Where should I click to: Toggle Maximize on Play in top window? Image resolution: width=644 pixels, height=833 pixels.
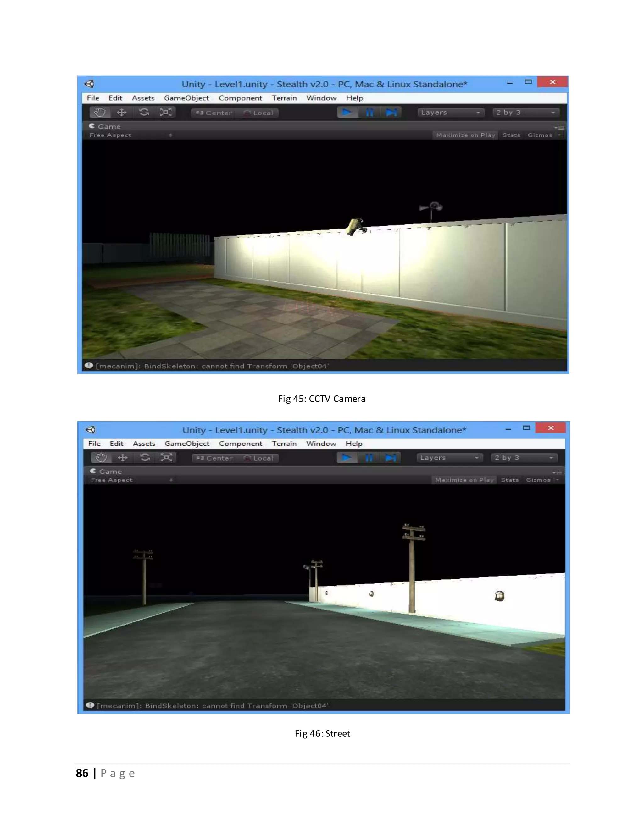pyautogui.click(x=465, y=135)
